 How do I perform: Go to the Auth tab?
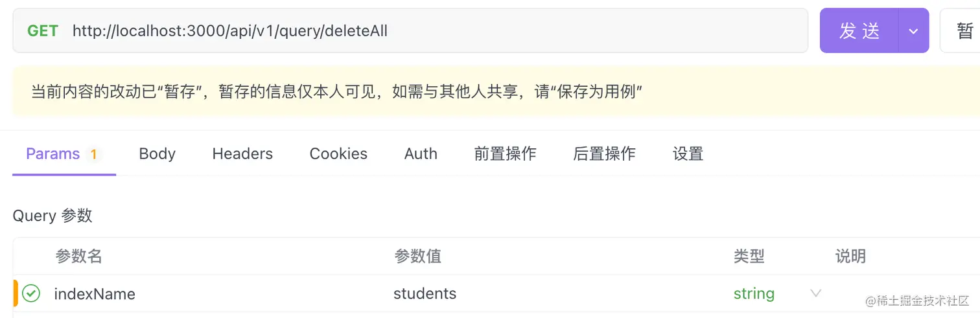421,153
